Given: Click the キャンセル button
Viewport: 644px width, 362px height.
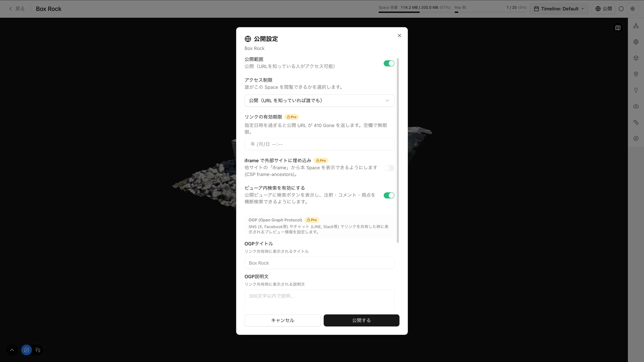Looking at the screenshot, I should pyautogui.click(x=282, y=320).
